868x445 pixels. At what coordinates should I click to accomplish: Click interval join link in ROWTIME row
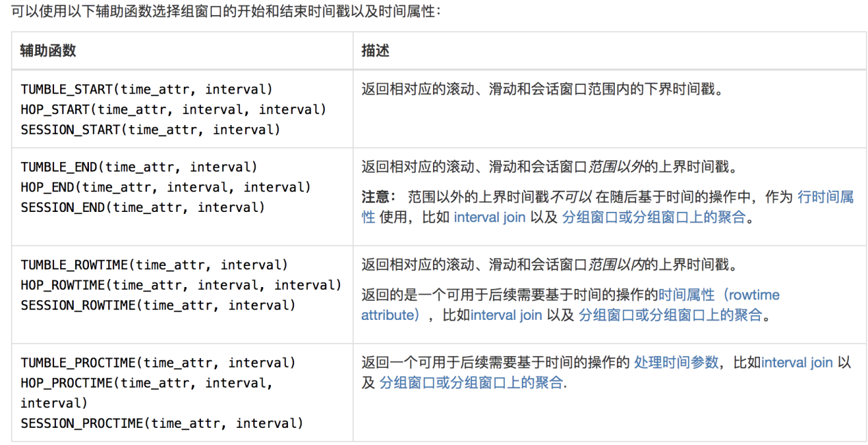(x=506, y=315)
